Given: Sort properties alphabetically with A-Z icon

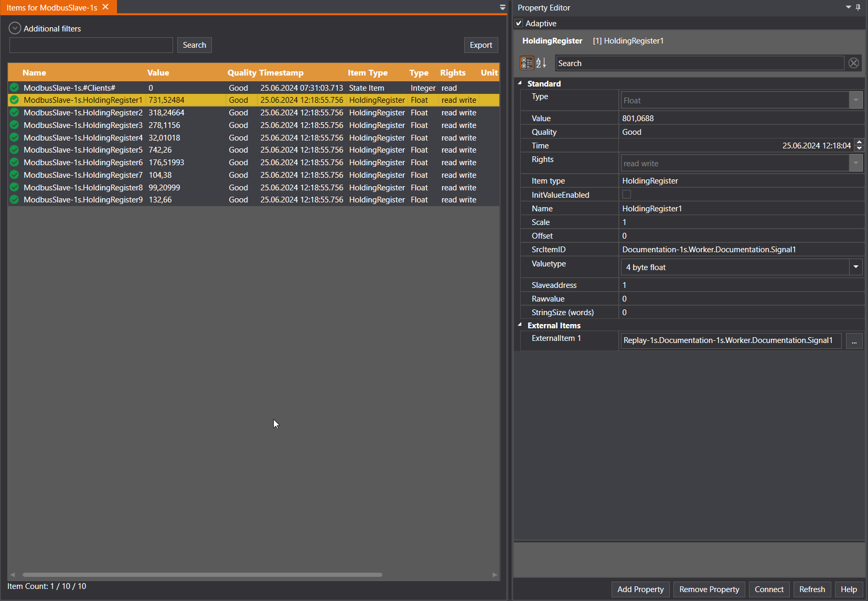Looking at the screenshot, I should pyautogui.click(x=541, y=63).
